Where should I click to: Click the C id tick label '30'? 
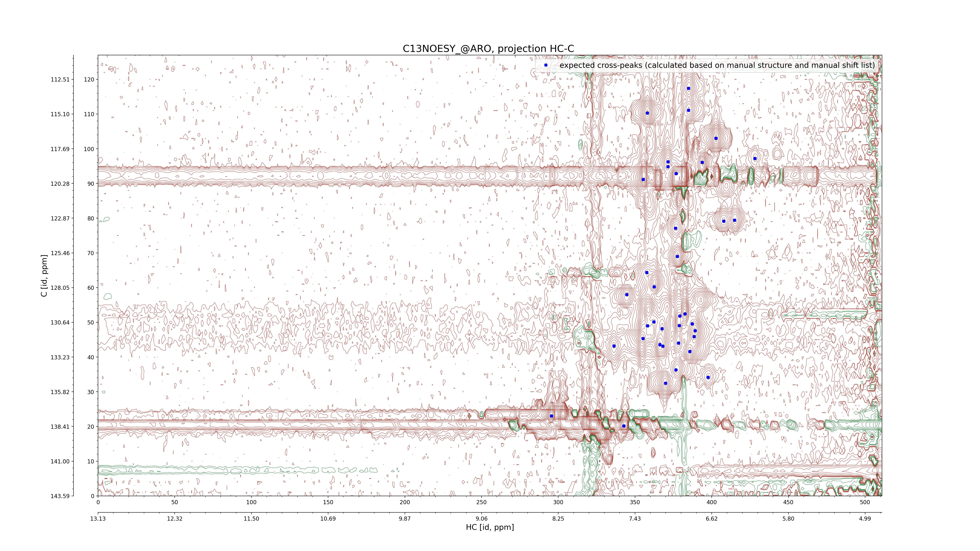pos(91,392)
